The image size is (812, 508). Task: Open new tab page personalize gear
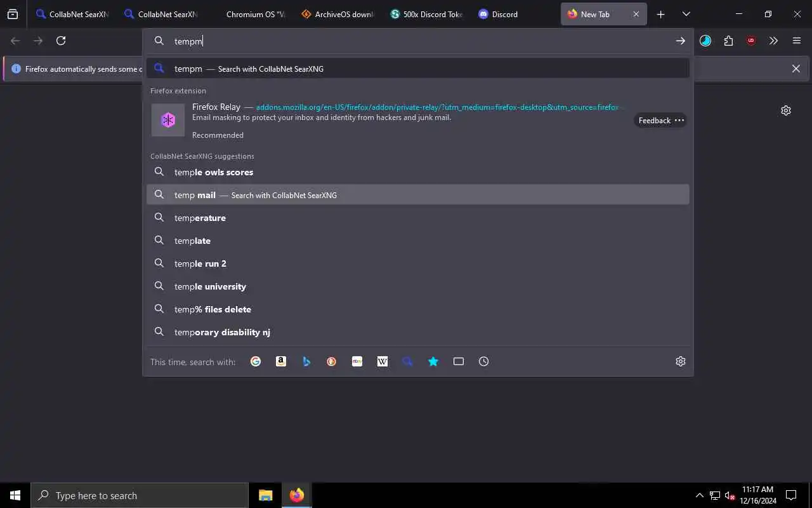tap(786, 110)
